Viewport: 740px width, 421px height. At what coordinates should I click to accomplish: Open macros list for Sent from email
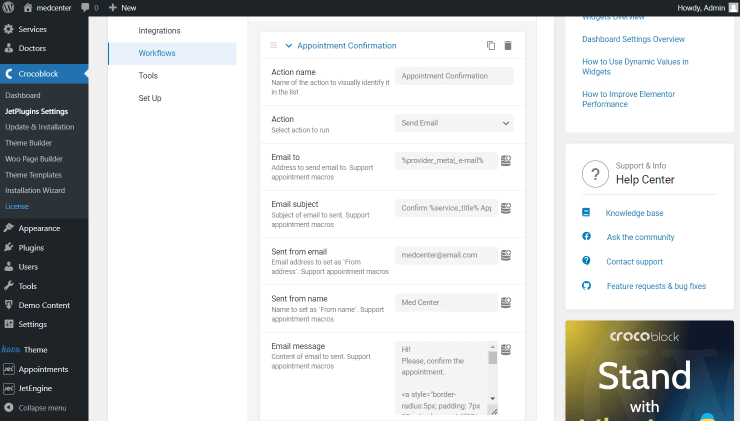point(506,255)
